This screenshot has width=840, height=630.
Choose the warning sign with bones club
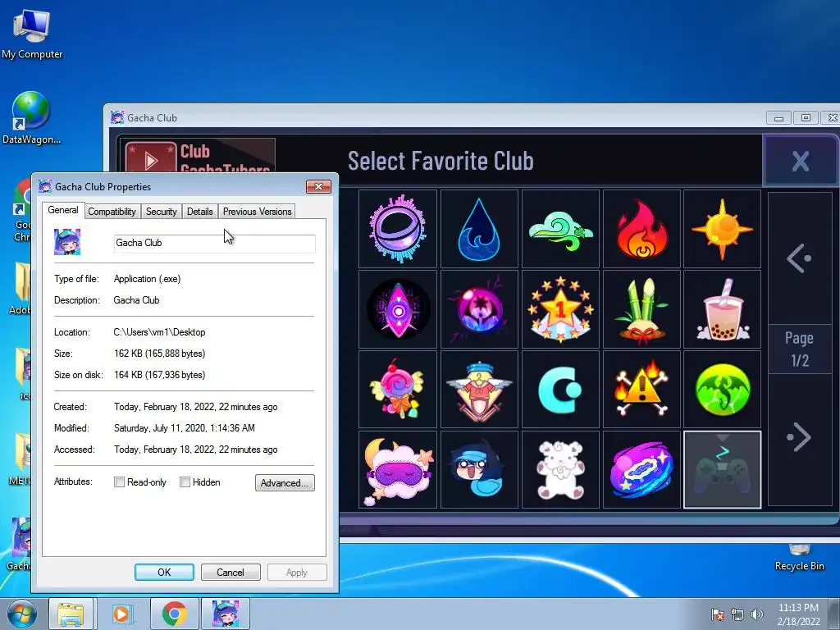pos(641,390)
